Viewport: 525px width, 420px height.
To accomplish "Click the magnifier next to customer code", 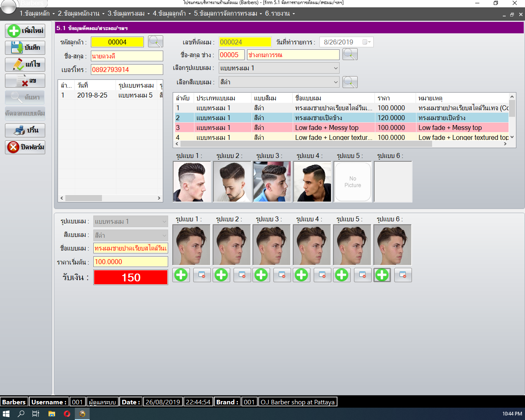I will (x=155, y=42).
